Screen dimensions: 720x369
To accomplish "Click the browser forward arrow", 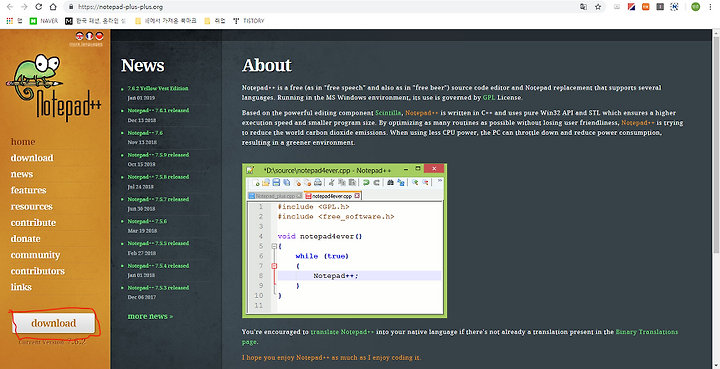I will [24, 7].
